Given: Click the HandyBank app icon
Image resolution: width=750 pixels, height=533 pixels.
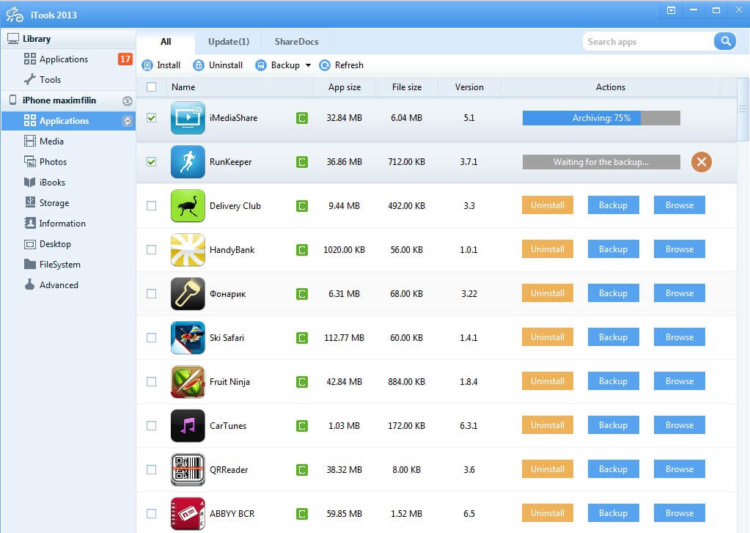Looking at the screenshot, I should [x=188, y=250].
